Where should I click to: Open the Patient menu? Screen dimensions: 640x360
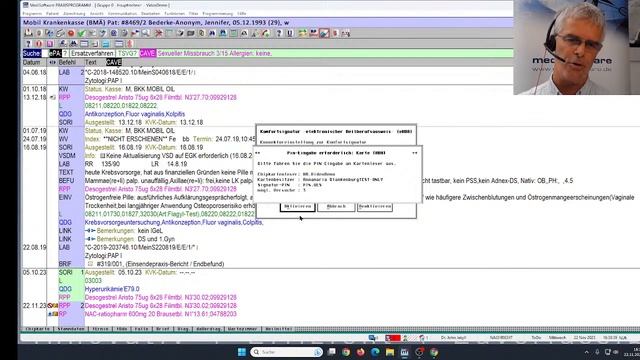(x=52, y=13)
